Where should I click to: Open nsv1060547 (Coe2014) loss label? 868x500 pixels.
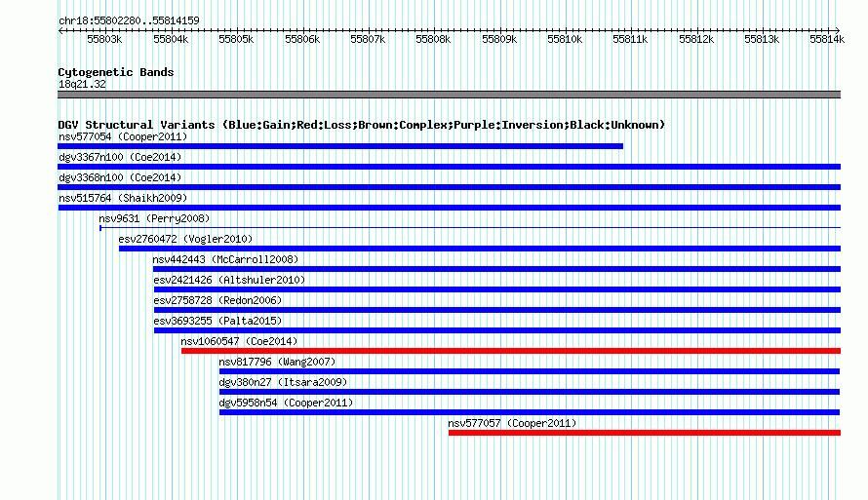(x=239, y=341)
